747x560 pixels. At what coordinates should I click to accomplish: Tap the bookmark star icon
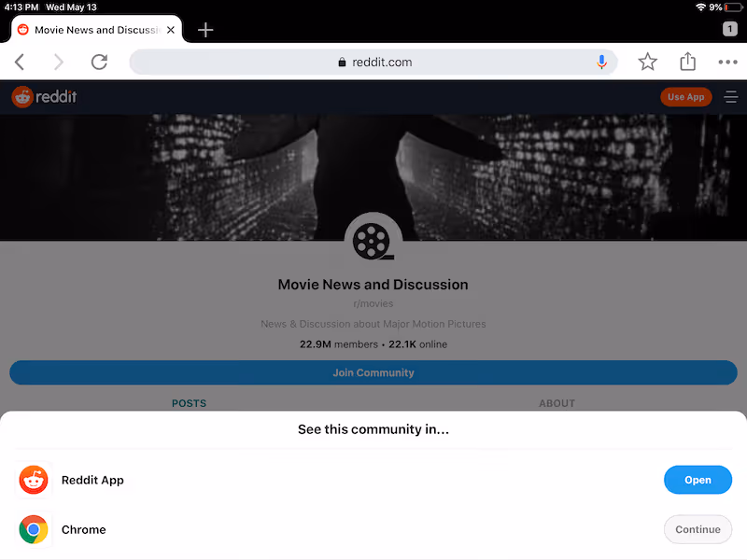[x=647, y=62]
